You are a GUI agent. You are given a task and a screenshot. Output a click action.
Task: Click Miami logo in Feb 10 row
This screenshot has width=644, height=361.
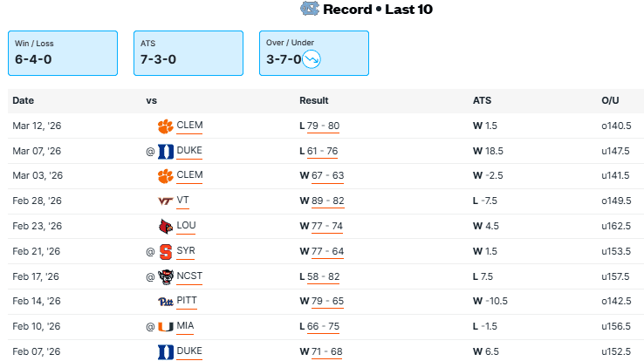[x=165, y=327]
